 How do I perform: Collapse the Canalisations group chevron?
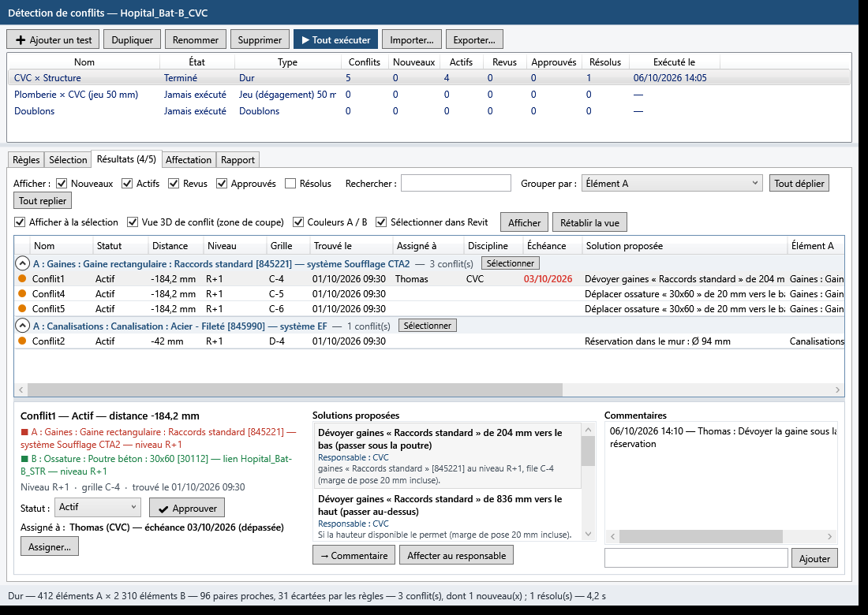coord(22,325)
